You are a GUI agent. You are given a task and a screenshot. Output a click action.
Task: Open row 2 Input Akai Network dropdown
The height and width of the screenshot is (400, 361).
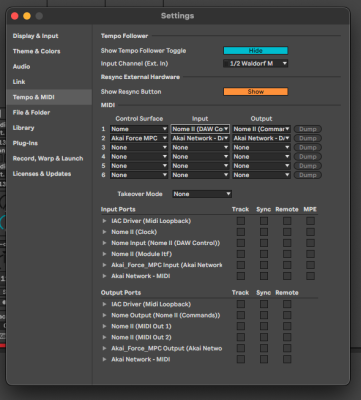(x=200, y=138)
